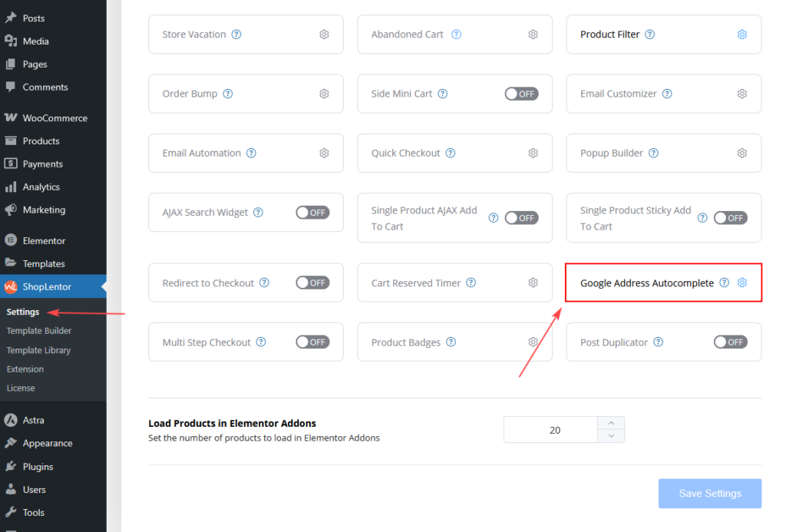Increase products-to-load number with up arrow
The height and width of the screenshot is (532, 786).
(611, 423)
